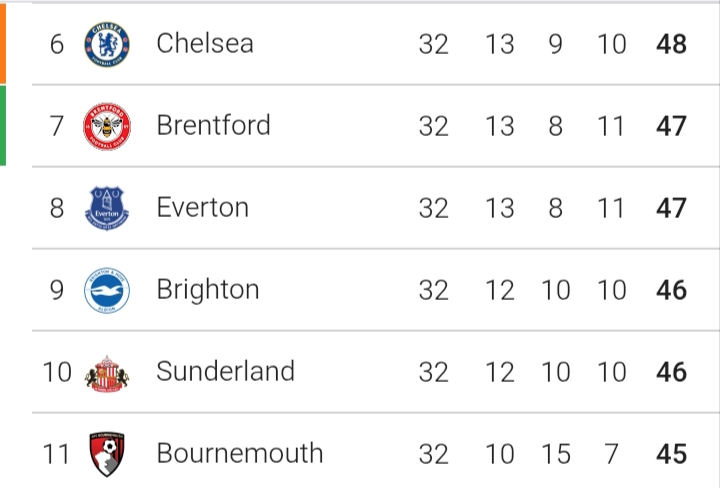This screenshot has width=720, height=488.
Task: Click the Brighton seagull crest
Action: coord(107,290)
